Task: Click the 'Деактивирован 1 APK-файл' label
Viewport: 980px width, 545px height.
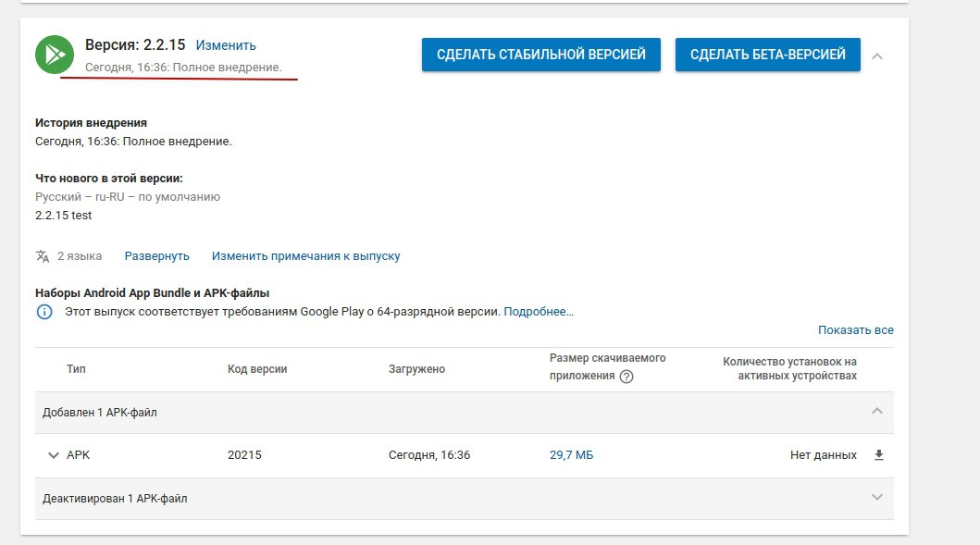Action: [x=115, y=499]
